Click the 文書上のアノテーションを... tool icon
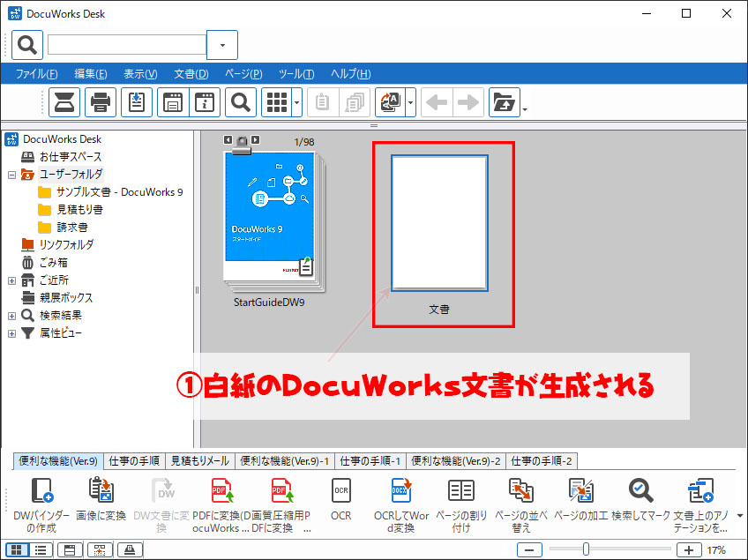748x560 pixels. (x=700, y=490)
